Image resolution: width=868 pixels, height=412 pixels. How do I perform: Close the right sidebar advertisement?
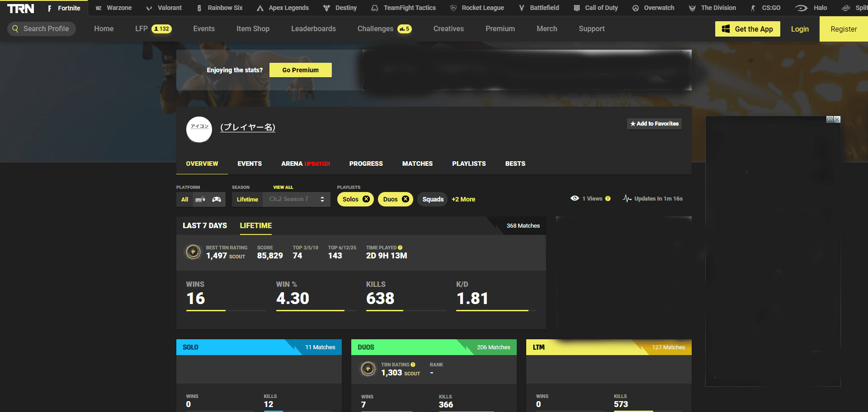click(837, 119)
